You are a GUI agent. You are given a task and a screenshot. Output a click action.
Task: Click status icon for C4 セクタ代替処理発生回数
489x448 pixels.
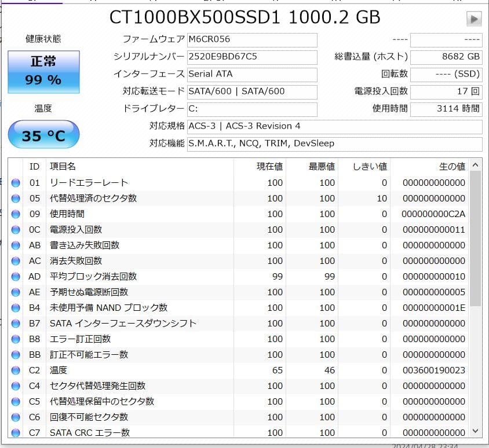(x=16, y=386)
